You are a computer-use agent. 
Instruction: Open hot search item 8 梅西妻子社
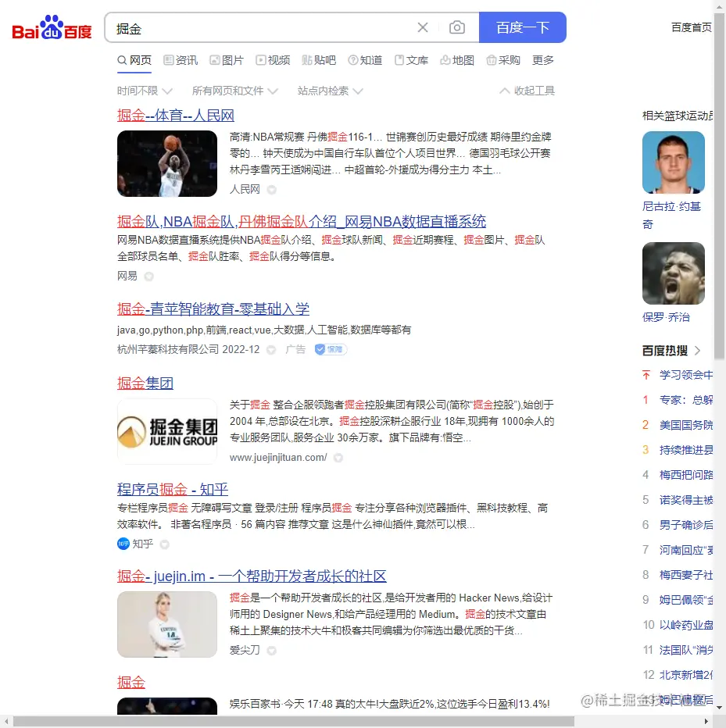[x=686, y=575]
